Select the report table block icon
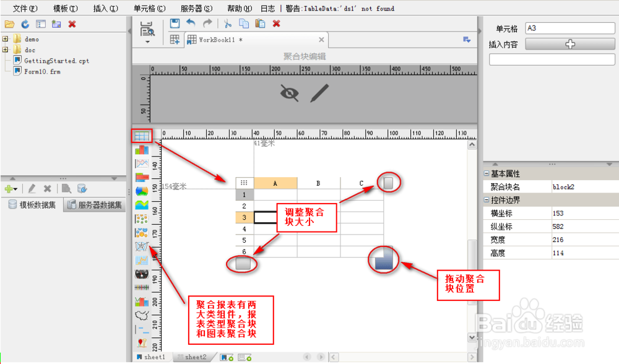Viewport: 619px width, 364px height. (141, 136)
